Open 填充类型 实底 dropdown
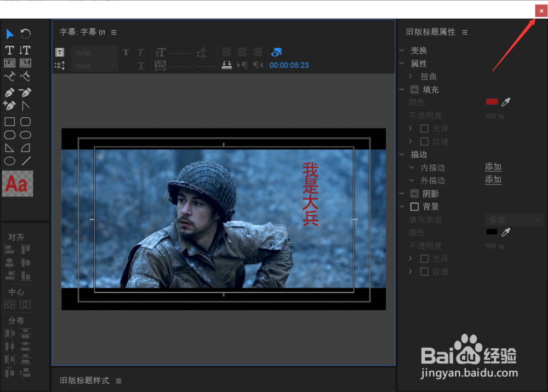548x392 pixels. pyautogui.click(x=514, y=220)
